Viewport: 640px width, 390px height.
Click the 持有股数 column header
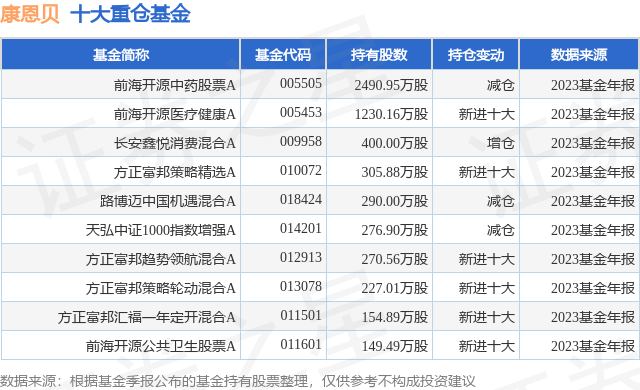point(379,55)
